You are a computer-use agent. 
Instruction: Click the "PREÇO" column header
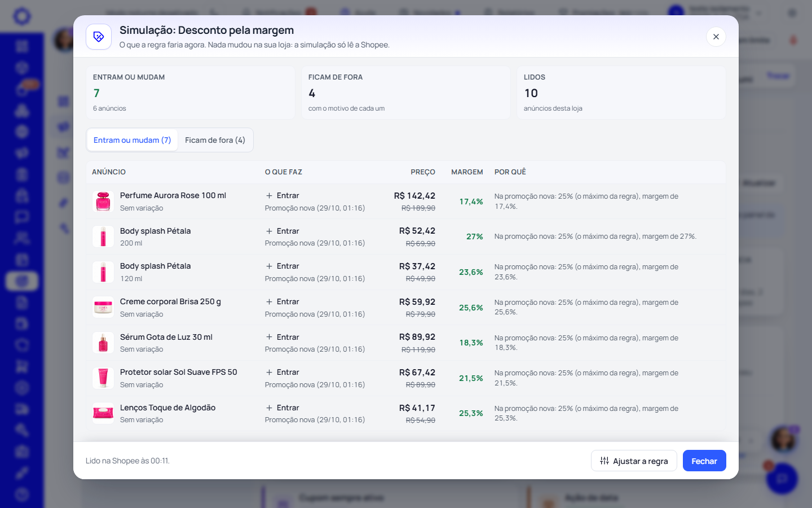click(x=423, y=172)
